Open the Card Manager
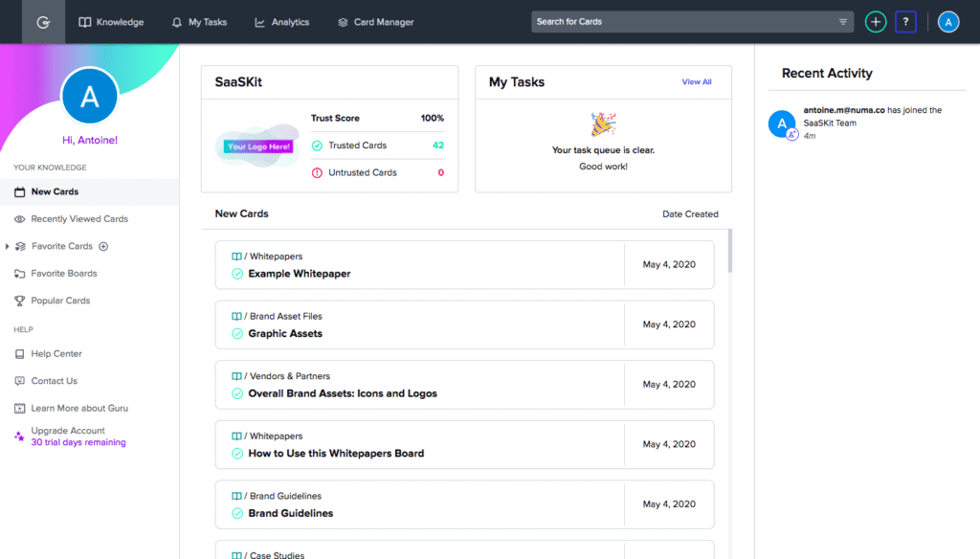 click(375, 22)
